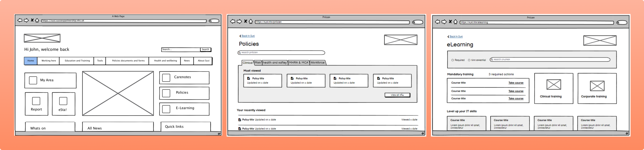Viewport: 644px width, 150px height.
Task: Switch to the MHRA & MCA tab
Action: tap(298, 62)
